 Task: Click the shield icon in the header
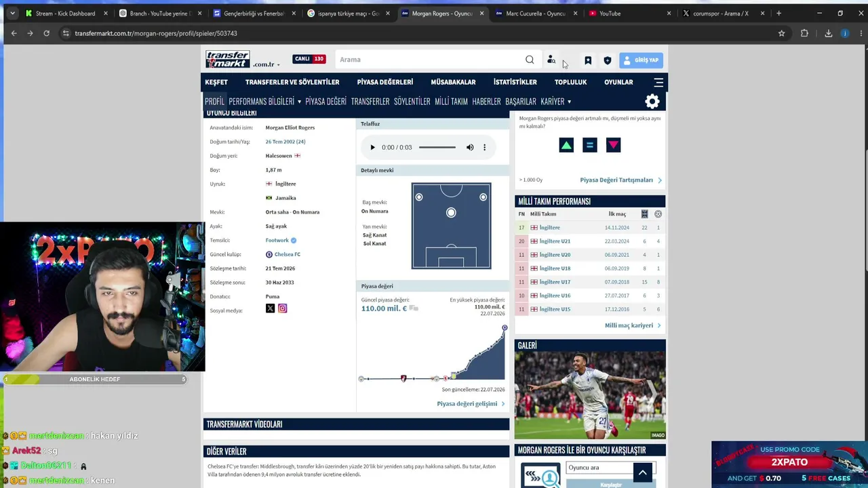pos(608,60)
